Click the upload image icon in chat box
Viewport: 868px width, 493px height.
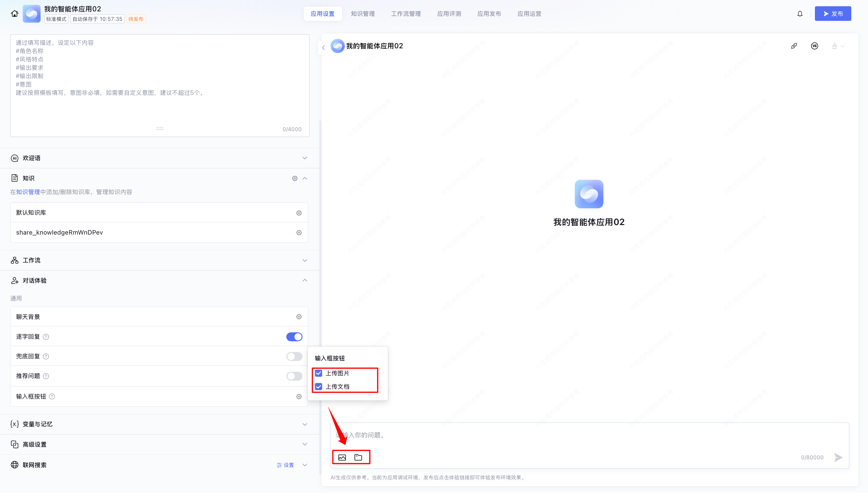(342, 458)
